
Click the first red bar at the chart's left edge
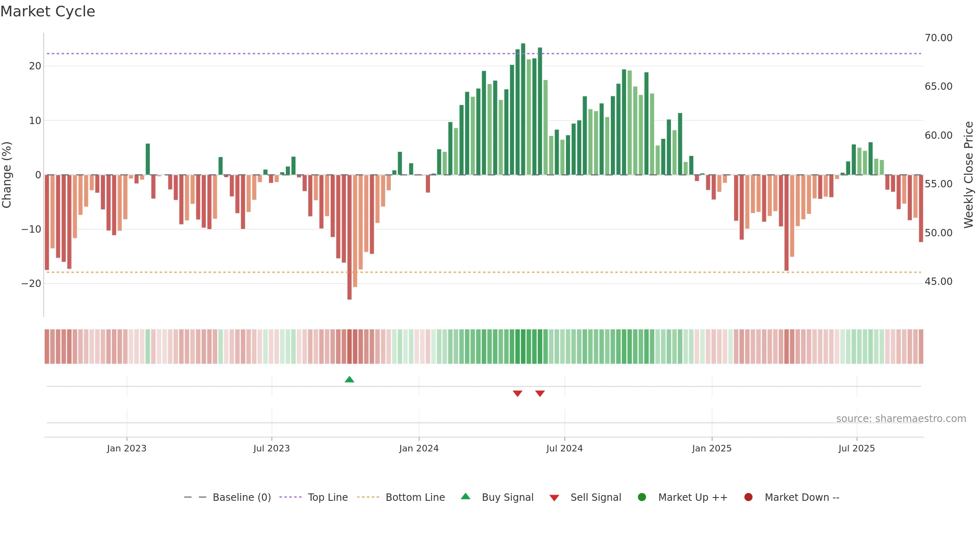click(x=47, y=222)
